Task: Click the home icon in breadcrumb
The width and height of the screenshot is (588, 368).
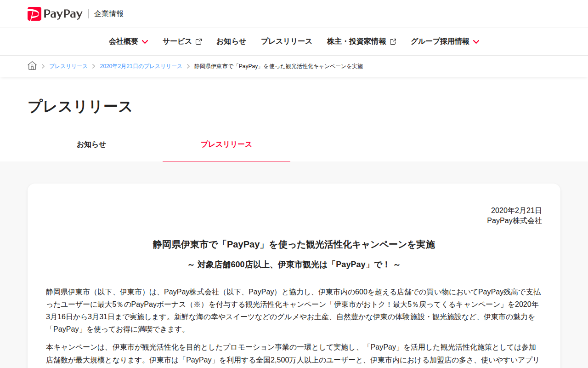Action: click(x=32, y=66)
